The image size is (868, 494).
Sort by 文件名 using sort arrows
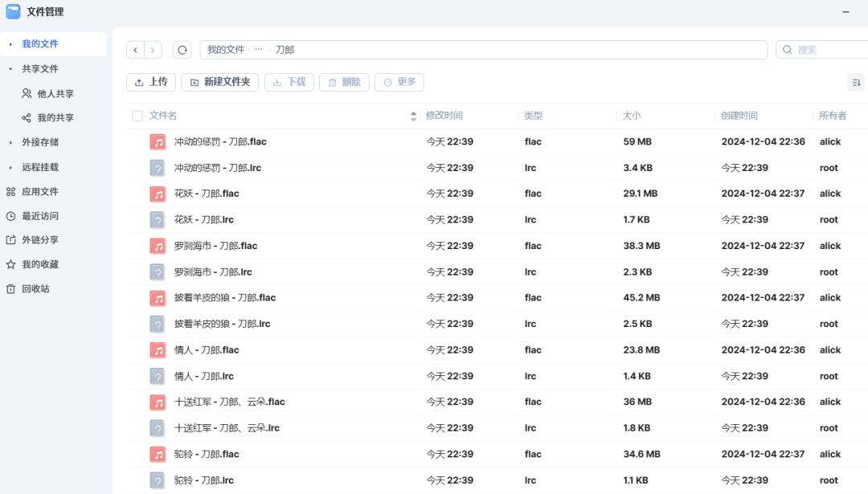click(413, 116)
